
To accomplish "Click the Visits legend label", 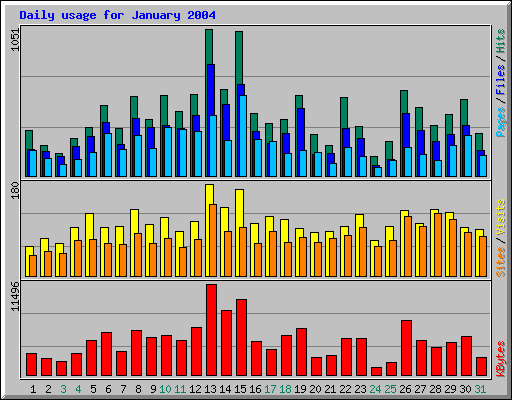I will [500, 218].
